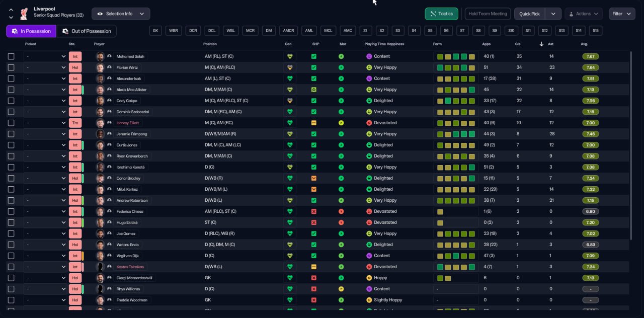The height and width of the screenshot is (318, 644).
Task: Expand the Filter dropdown
Action: click(622, 14)
